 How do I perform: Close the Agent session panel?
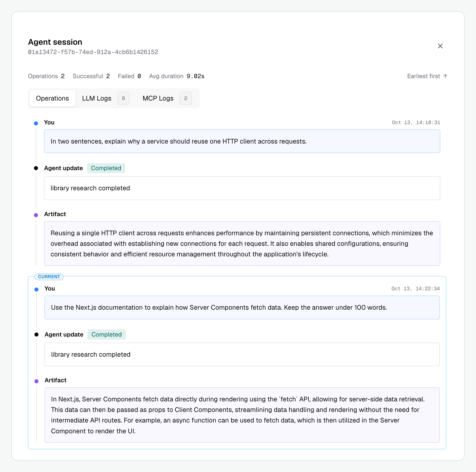(440, 46)
